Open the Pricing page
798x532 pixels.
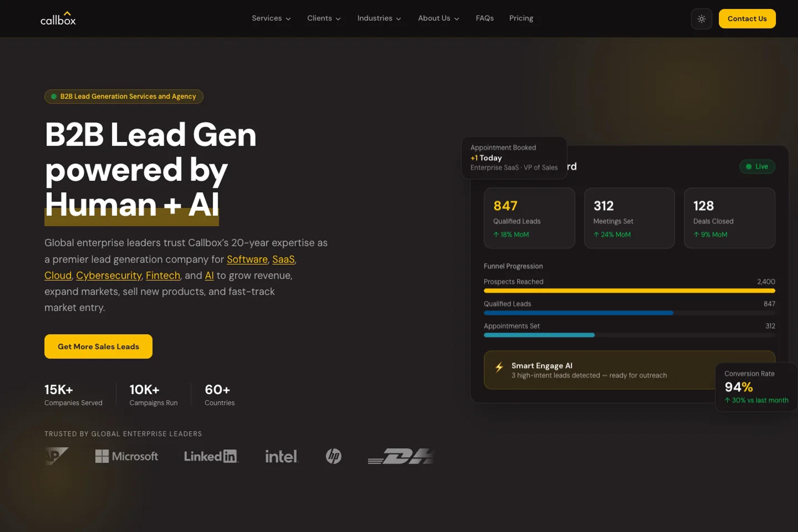pyautogui.click(x=521, y=18)
